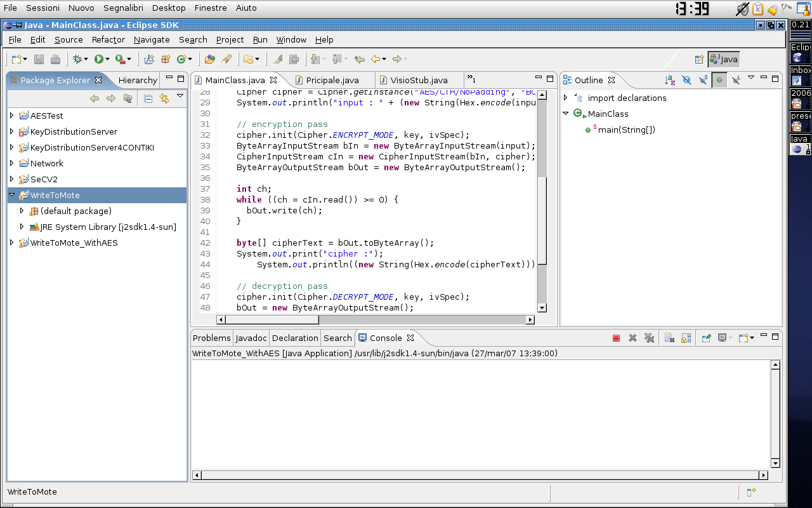Open the Project menu
Image resolution: width=812 pixels, height=508 pixels.
click(x=230, y=39)
